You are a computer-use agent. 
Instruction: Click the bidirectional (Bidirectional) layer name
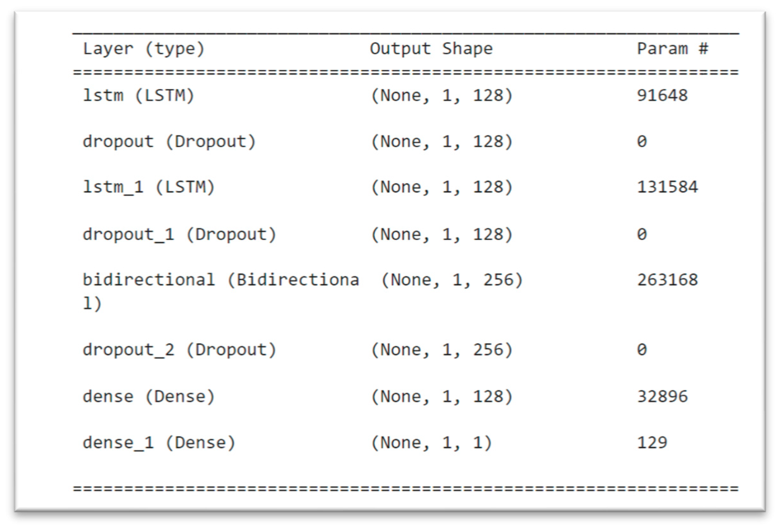coord(220,280)
